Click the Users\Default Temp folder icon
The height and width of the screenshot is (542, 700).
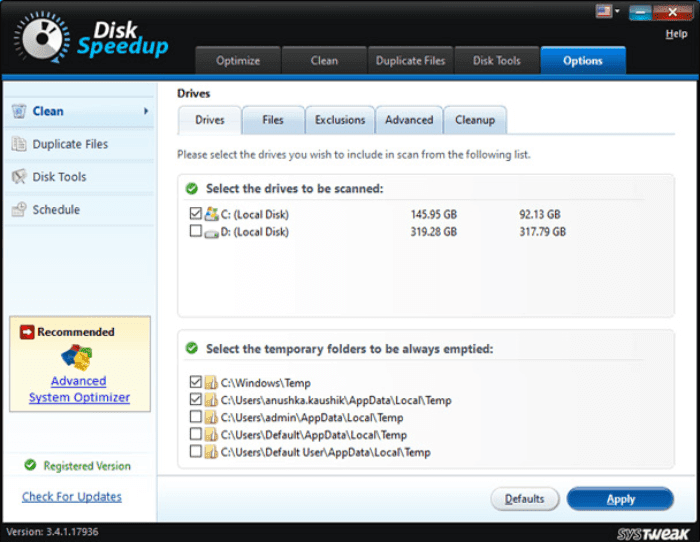tap(211, 435)
